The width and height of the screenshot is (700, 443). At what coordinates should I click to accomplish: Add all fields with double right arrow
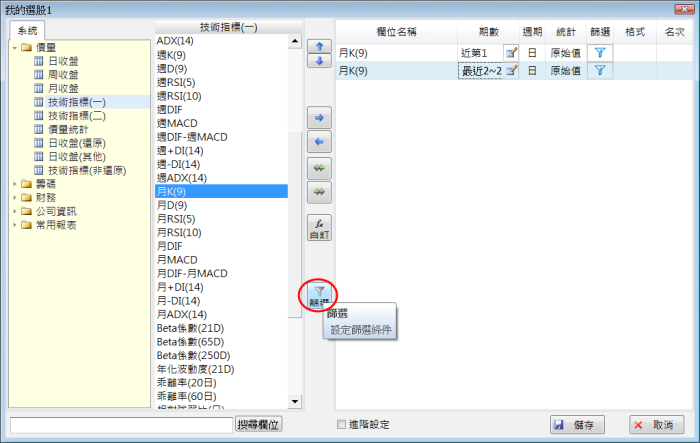click(x=319, y=192)
